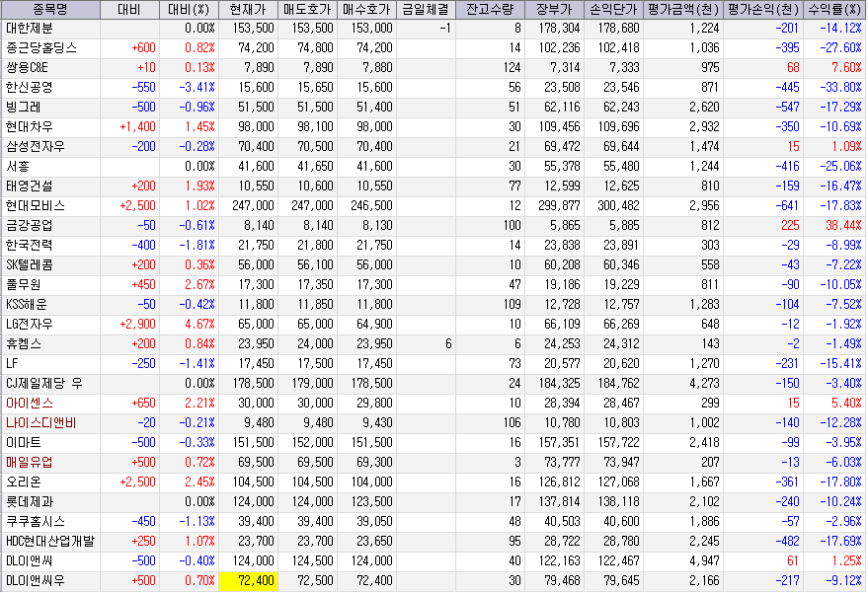Select the 나이스디앤비 stock name
Image resolution: width=868 pixels, height=593 pixels.
tap(40, 423)
